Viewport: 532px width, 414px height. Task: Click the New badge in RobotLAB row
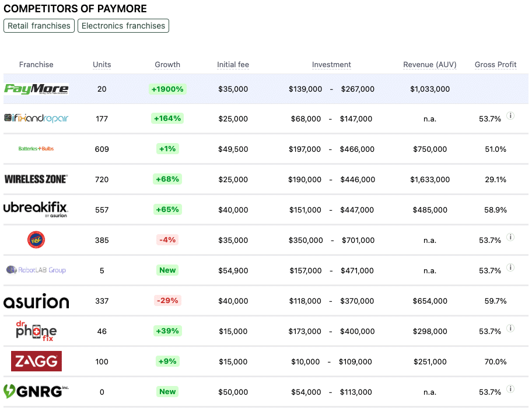(x=167, y=270)
